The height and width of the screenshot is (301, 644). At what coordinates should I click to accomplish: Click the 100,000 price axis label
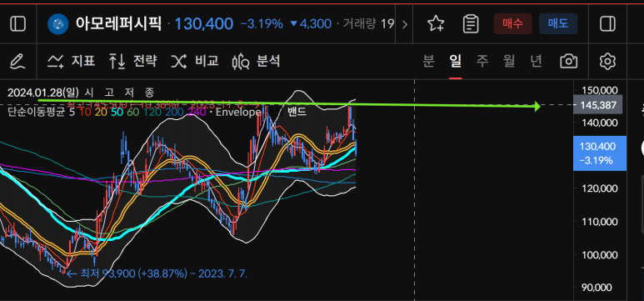(x=599, y=254)
